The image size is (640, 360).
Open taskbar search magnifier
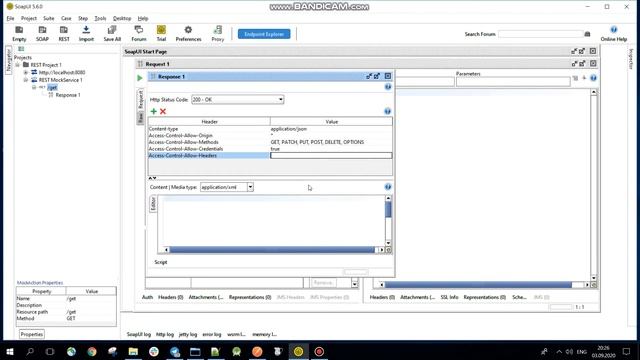(x=30, y=351)
